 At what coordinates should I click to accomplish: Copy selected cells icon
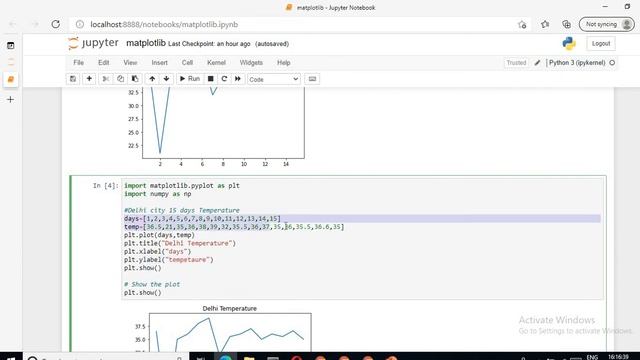pyautogui.click(x=120, y=79)
